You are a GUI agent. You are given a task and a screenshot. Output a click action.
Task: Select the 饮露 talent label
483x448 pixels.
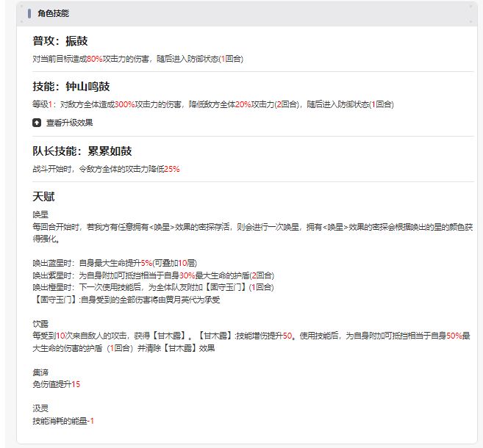click(x=40, y=324)
